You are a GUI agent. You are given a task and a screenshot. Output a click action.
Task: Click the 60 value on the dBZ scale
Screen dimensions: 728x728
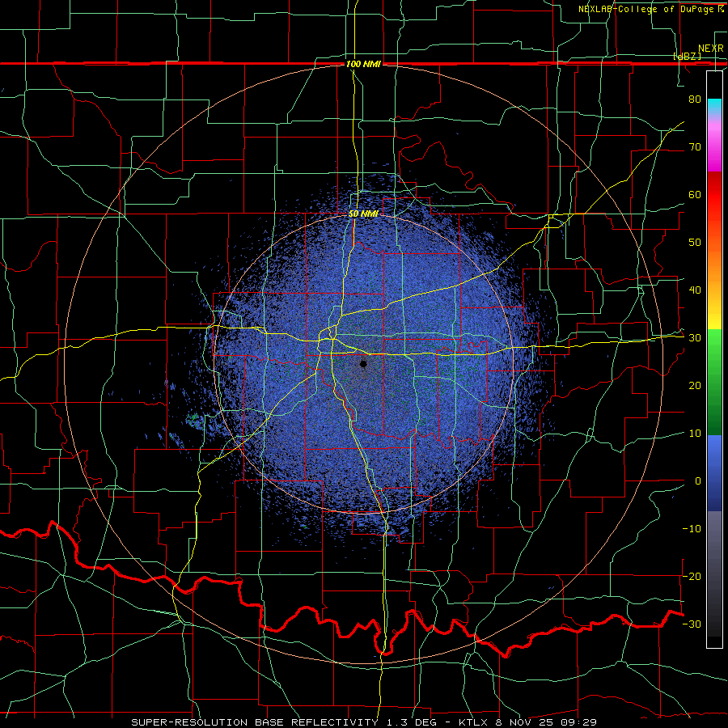click(695, 194)
